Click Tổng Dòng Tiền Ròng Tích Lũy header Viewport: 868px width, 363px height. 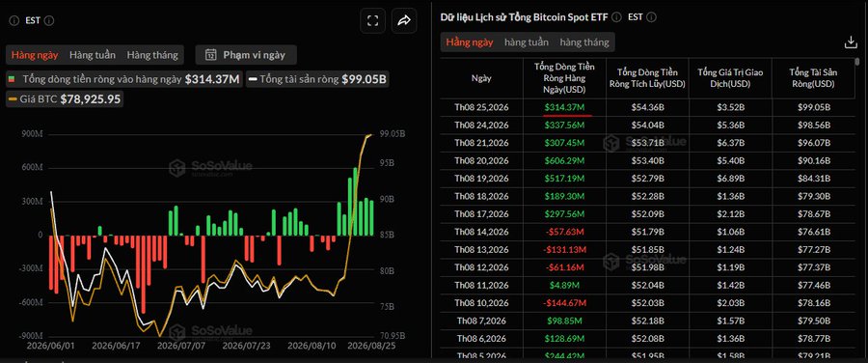tap(647, 78)
